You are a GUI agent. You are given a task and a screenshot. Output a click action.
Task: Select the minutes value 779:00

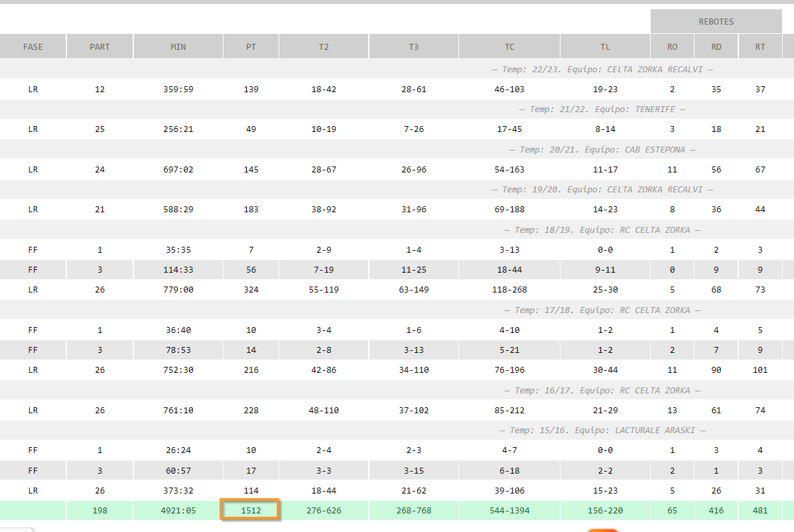pyautogui.click(x=178, y=289)
